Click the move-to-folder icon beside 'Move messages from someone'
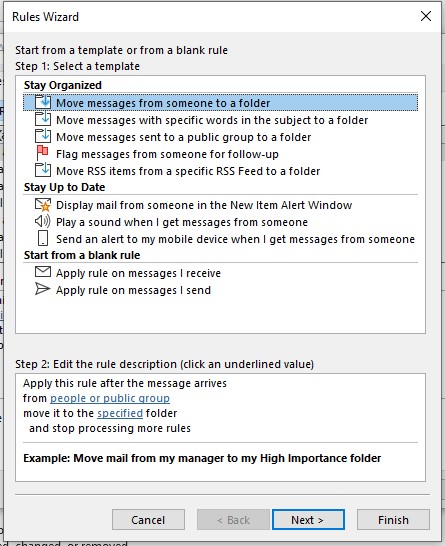Viewport: 445px width, 546px height. tap(43, 102)
